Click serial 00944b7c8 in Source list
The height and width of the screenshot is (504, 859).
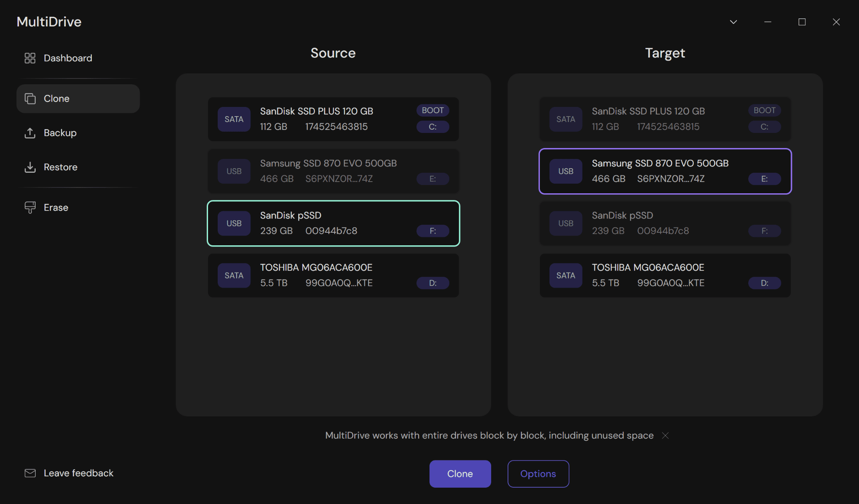(331, 231)
